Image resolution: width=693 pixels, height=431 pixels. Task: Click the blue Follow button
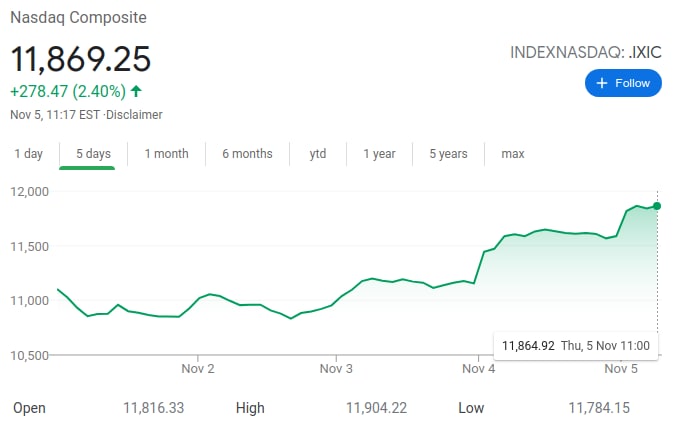[623, 83]
